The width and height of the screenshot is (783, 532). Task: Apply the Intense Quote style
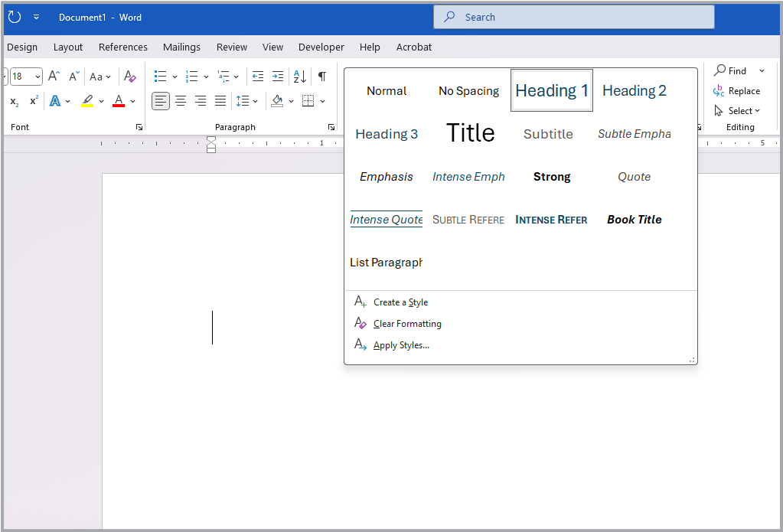[386, 220]
